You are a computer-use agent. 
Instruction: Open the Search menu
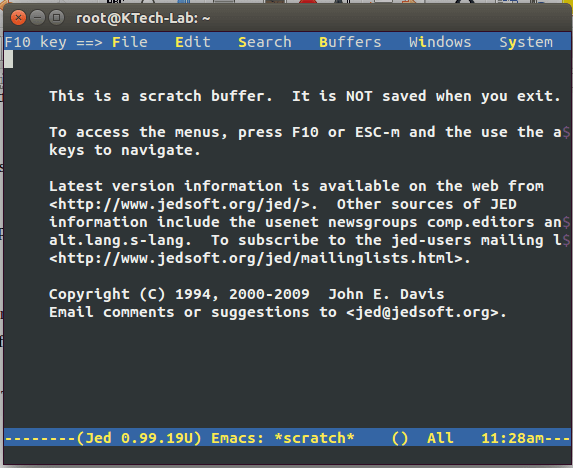[265, 42]
